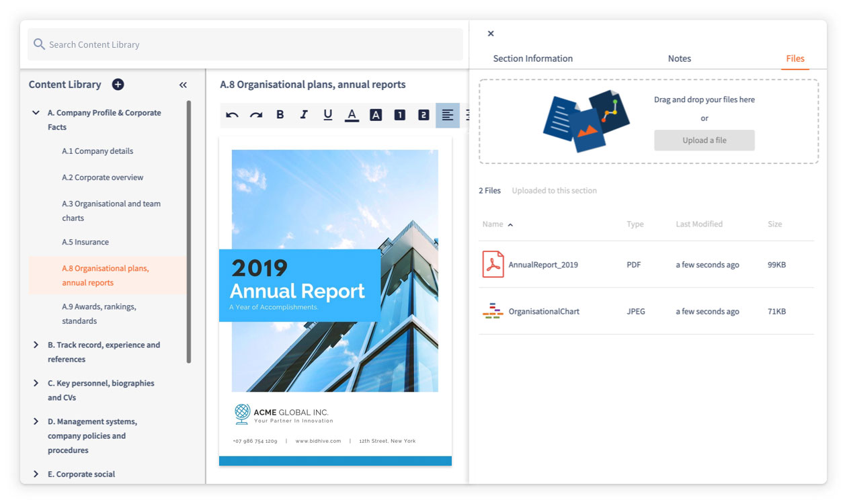Click the undo arrow in editor toolbar
Viewport: 847px width, 504px height.
click(232, 115)
